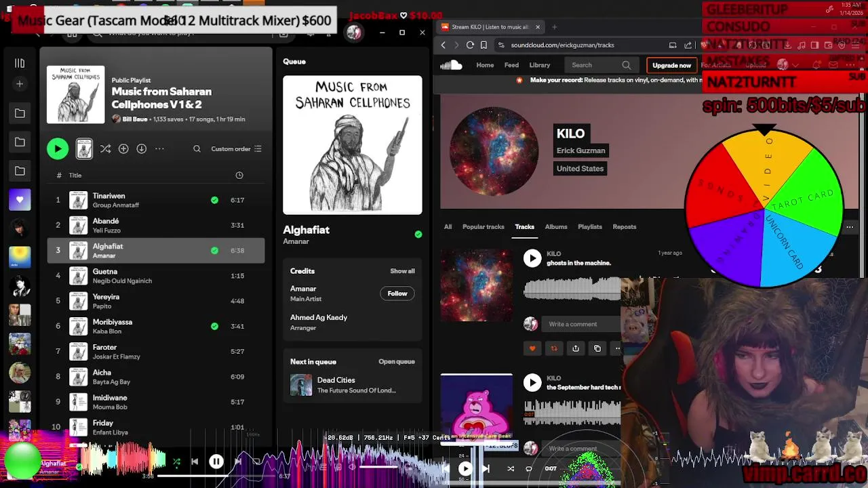Open queue link in Next in queue

point(397,362)
